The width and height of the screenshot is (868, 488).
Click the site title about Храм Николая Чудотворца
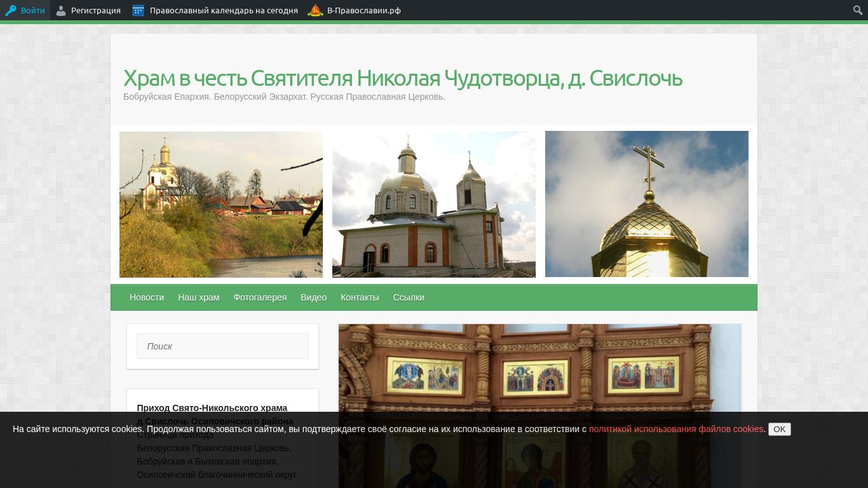402,78
